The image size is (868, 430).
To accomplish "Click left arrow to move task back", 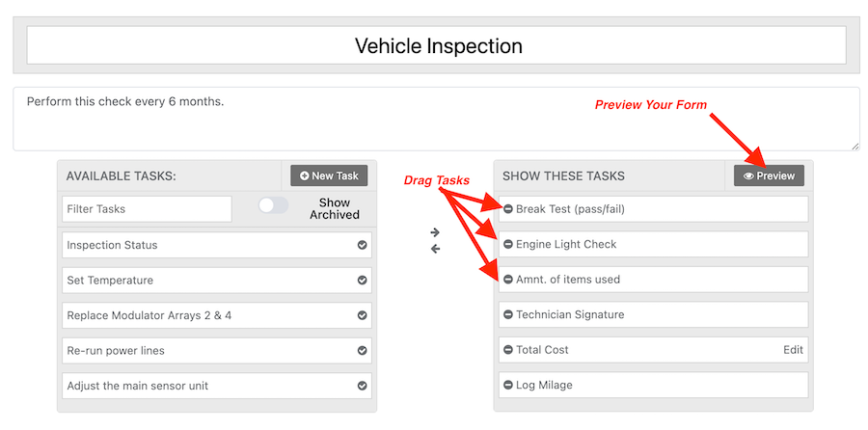I will 435,249.
